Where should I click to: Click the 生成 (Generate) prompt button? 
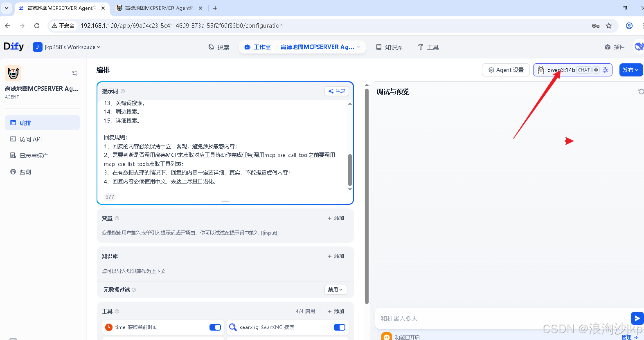(337, 91)
